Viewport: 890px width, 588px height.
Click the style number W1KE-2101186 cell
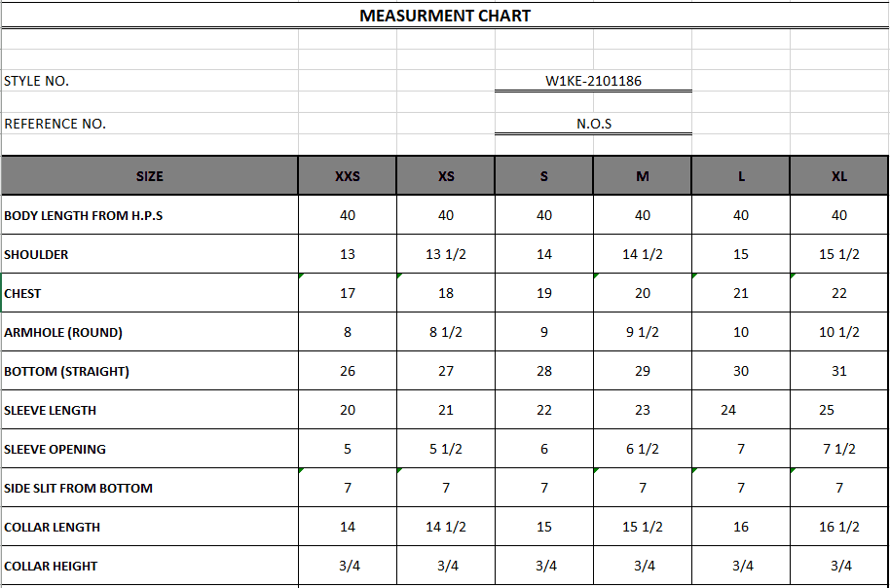coord(593,81)
